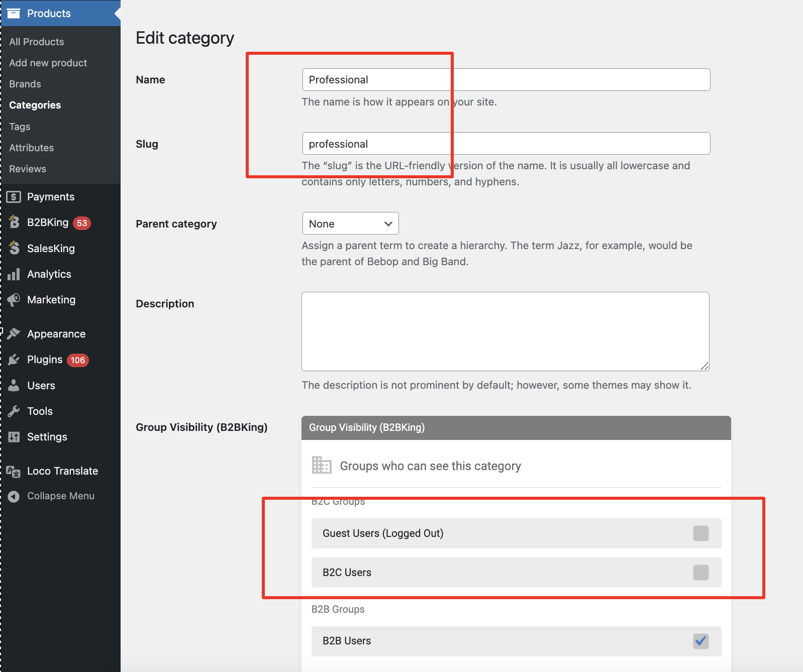Click into the Name text field
803x672 pixels.
pos(506,80)
